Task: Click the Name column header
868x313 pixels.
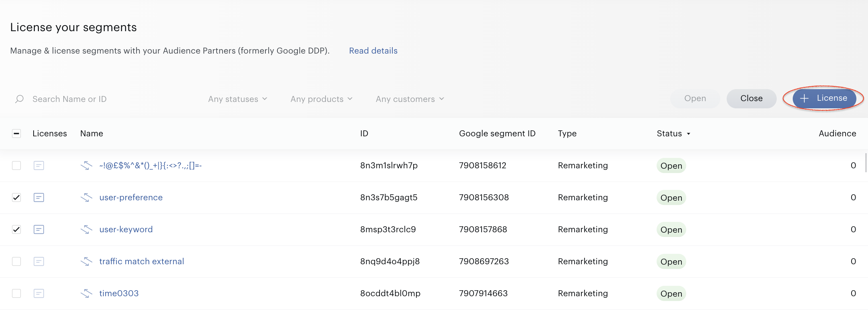Action: click(x=92, y=134)
